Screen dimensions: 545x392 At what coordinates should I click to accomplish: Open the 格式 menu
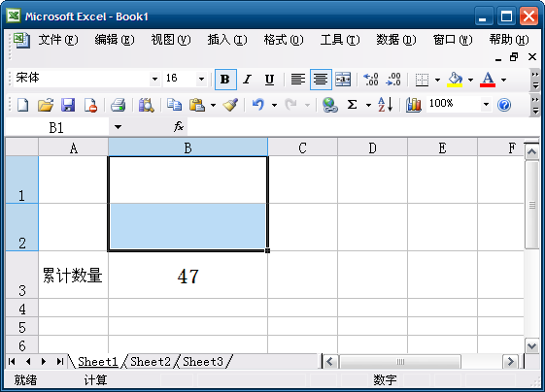click(x=284, y=40)
